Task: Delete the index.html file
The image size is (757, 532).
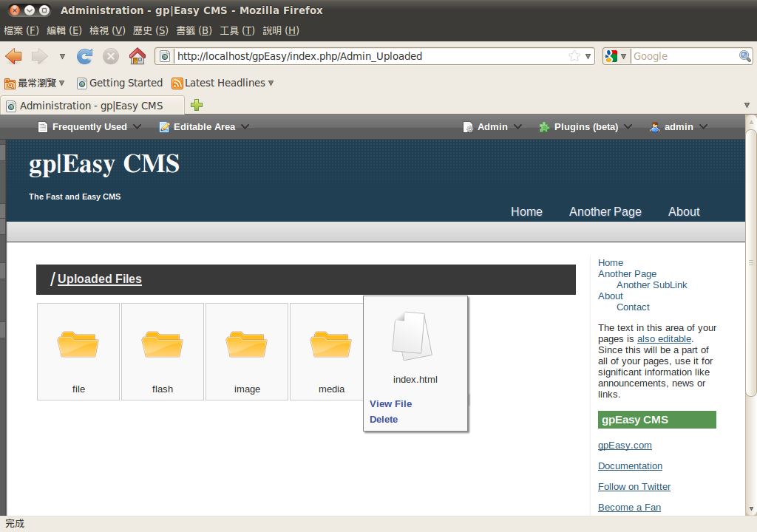Action: 384,420
